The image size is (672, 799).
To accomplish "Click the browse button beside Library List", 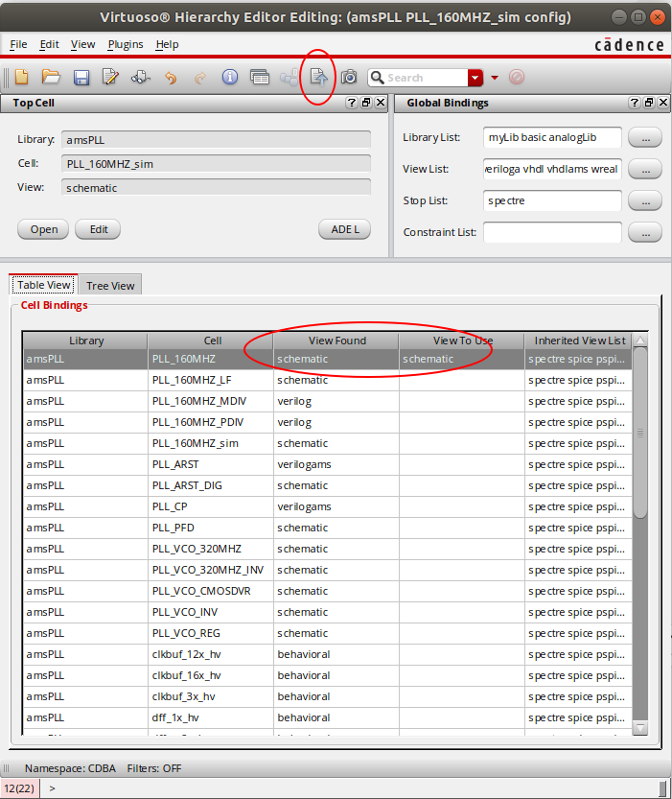I will coord(645,137).
